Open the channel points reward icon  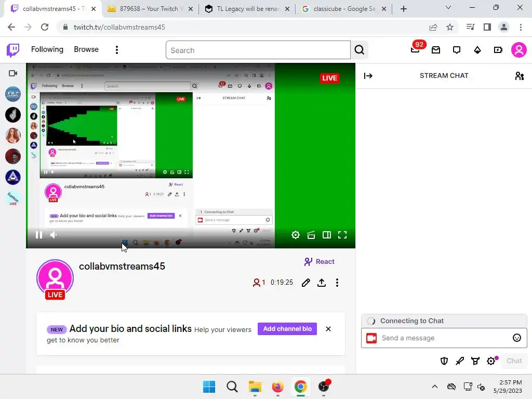[475, 361]
